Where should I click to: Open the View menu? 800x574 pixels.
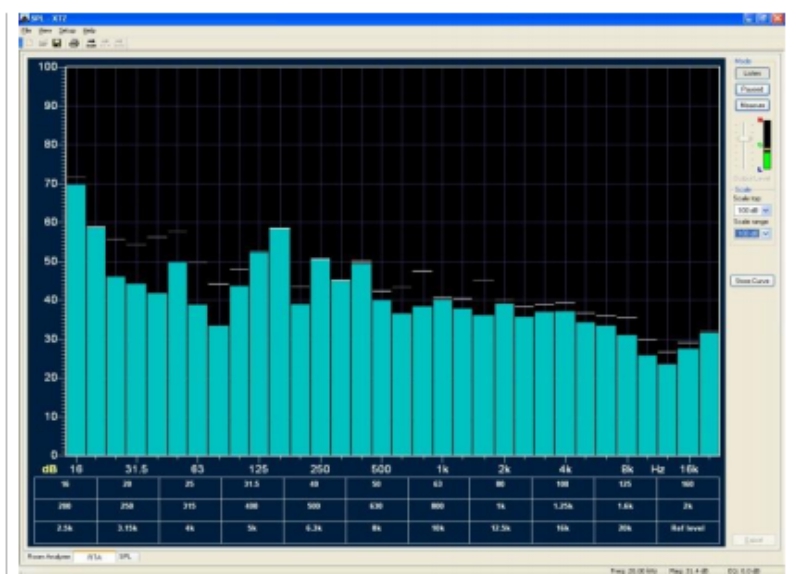click(x=45, y=31)
